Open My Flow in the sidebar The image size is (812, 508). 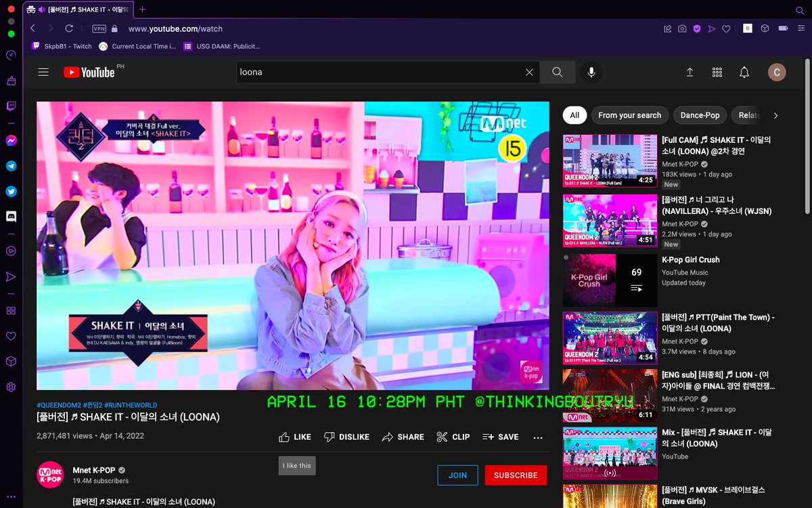point(11,276)
